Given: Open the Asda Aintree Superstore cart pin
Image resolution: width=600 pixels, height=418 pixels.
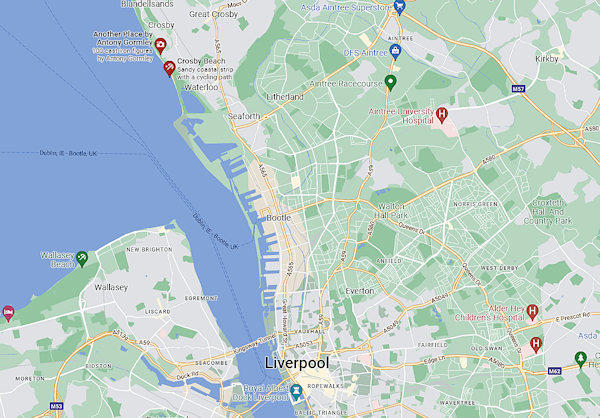Looking at the screenshot, I should coord(399,7).
